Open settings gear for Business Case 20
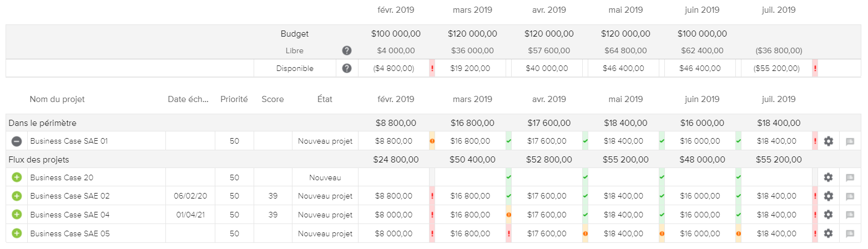 828,177
